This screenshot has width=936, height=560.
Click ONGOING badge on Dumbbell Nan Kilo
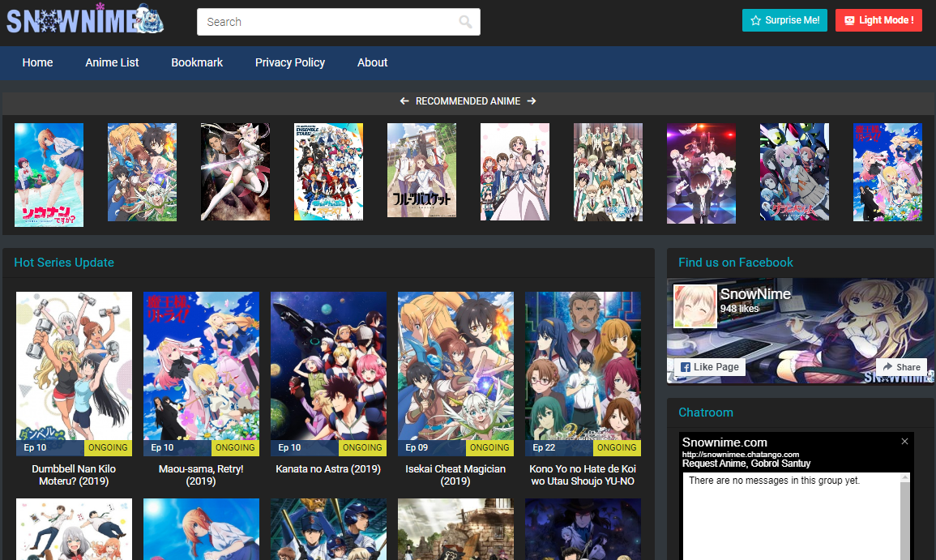(x=108, y=448)
